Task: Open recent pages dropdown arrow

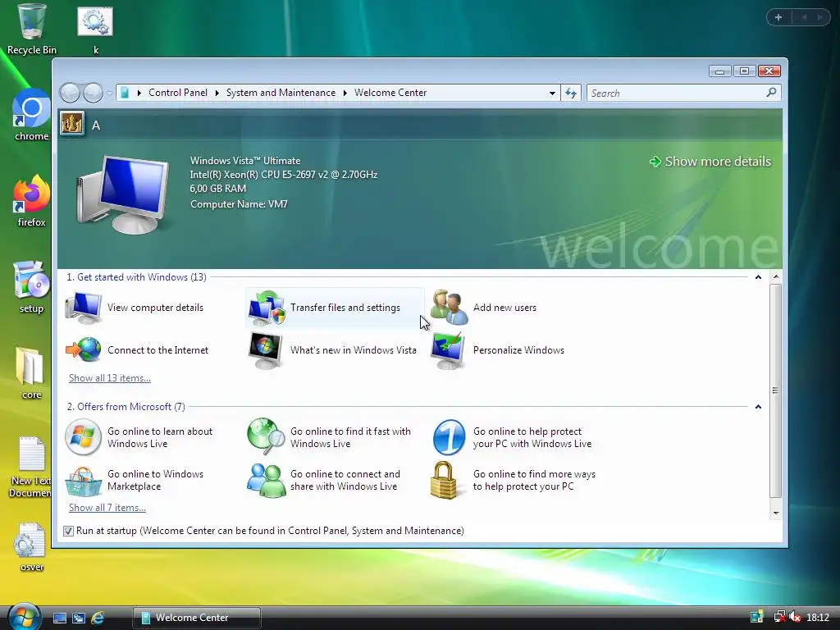Action: click(109, 94)
